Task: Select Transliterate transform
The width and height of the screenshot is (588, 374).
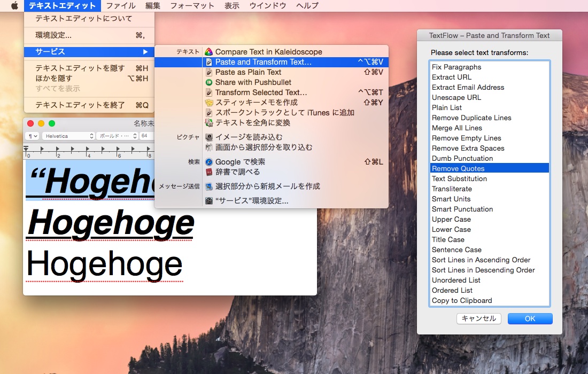Action: coord(489,189)
